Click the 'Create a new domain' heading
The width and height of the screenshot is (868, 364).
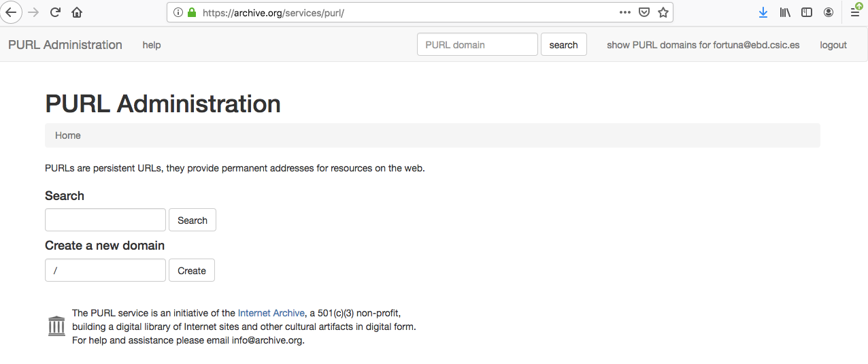pos(105,246)
